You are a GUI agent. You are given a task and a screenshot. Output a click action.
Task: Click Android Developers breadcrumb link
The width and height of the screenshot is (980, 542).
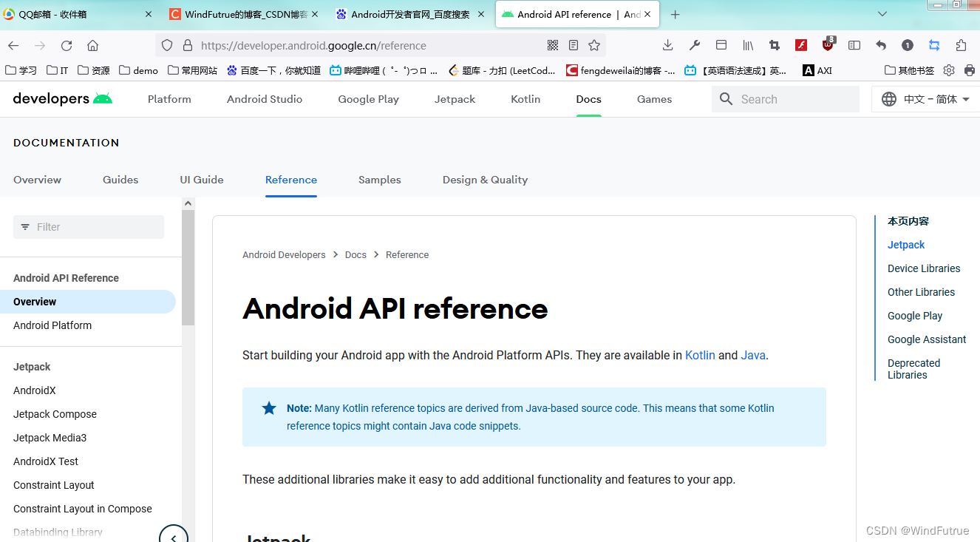click(x=284, y=254)
